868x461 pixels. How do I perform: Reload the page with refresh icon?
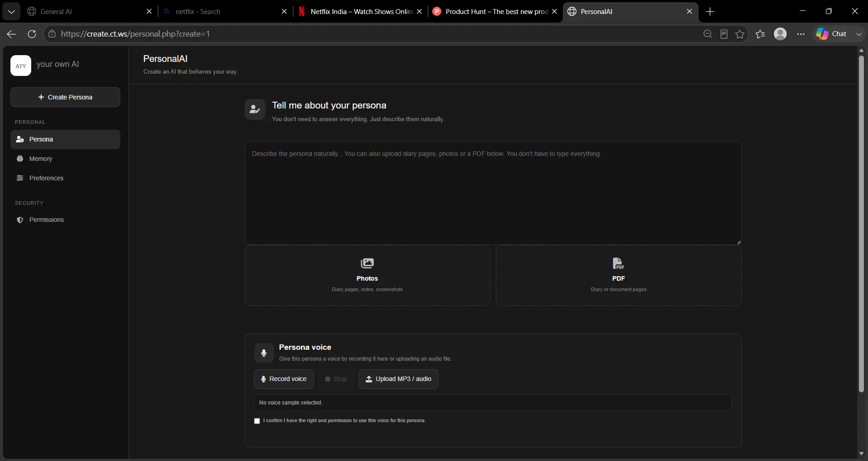click(x=32, y=34)
